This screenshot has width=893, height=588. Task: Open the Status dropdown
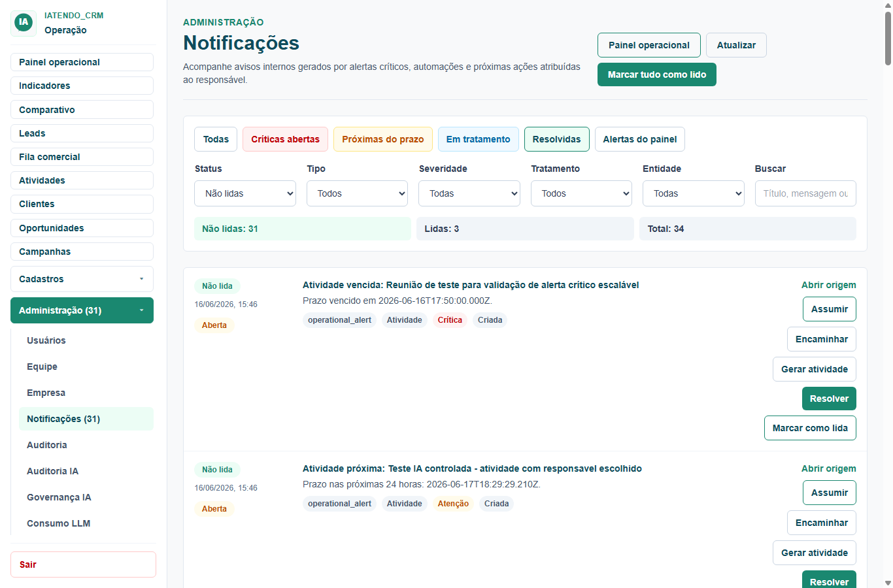coord(245,193)
